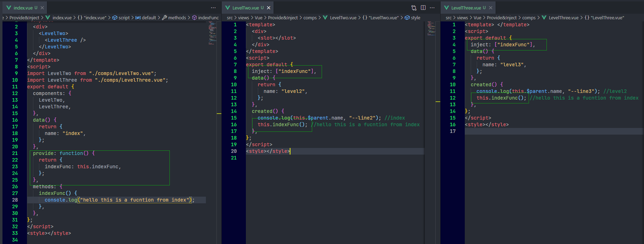The width and height of the screenshot is (644, 244).
Task: Select line number 21 in index.vue gutter
Action: click(16, 153)
